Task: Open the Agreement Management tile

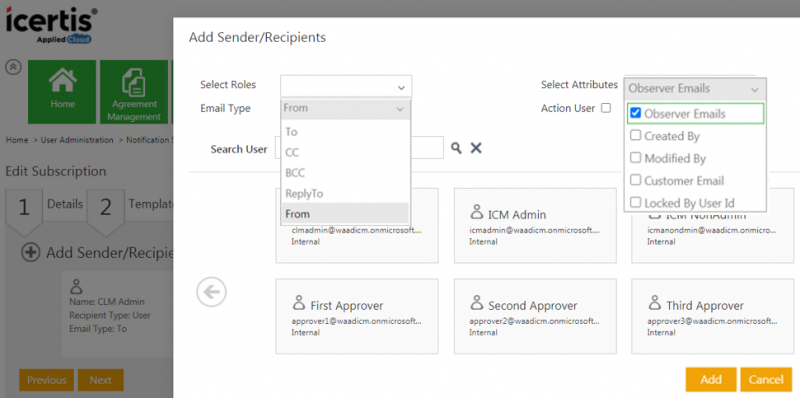Action: pos(134,92)
